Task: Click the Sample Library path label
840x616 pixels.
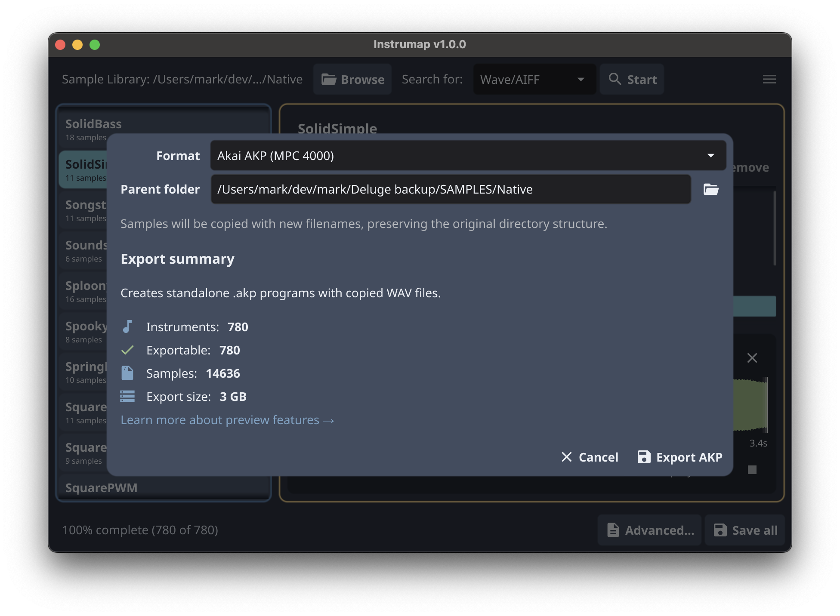Action: click(182, 79)
